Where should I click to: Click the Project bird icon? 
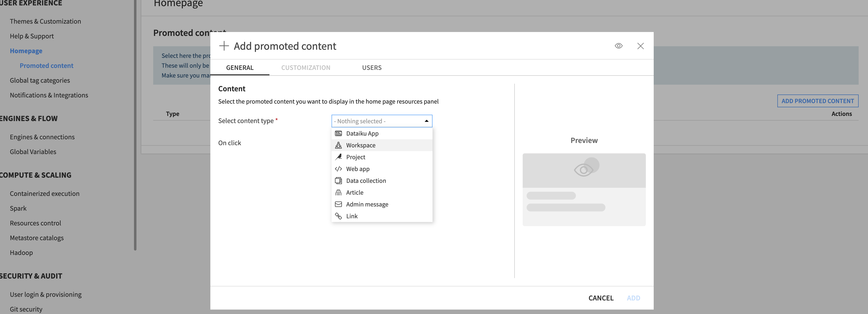click(x=338, y=157)
